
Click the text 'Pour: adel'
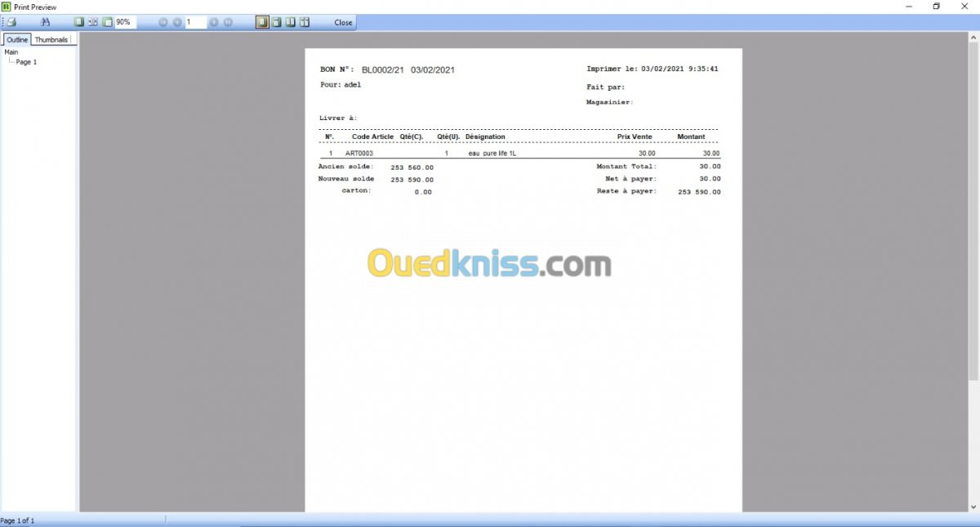pyautogui.click(x=341, y=84)
